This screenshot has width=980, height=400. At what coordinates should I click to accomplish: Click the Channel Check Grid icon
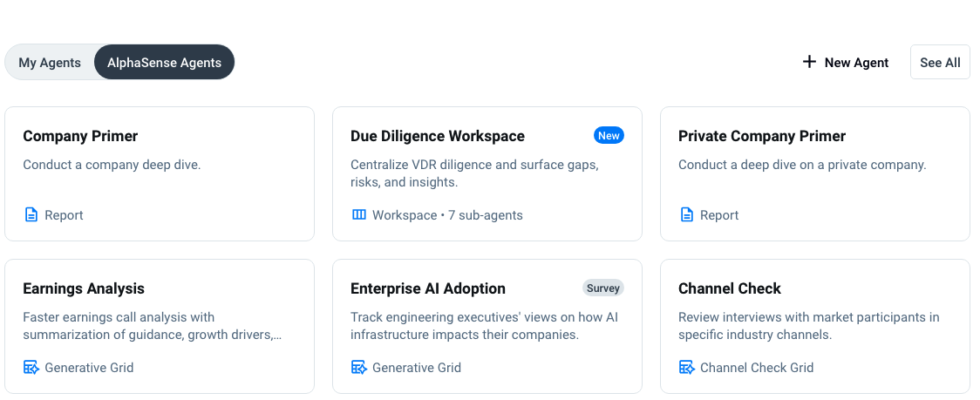[687, 368]
